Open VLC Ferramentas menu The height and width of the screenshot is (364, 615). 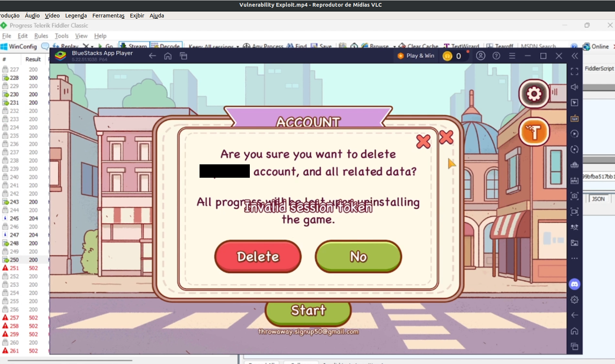(x=108, y=15)
